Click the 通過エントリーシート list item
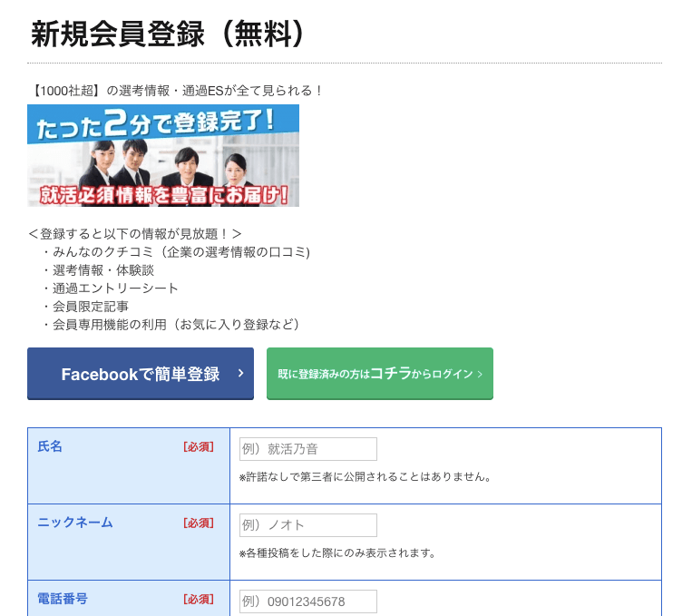692x616 pixels. tap(110, 288)
